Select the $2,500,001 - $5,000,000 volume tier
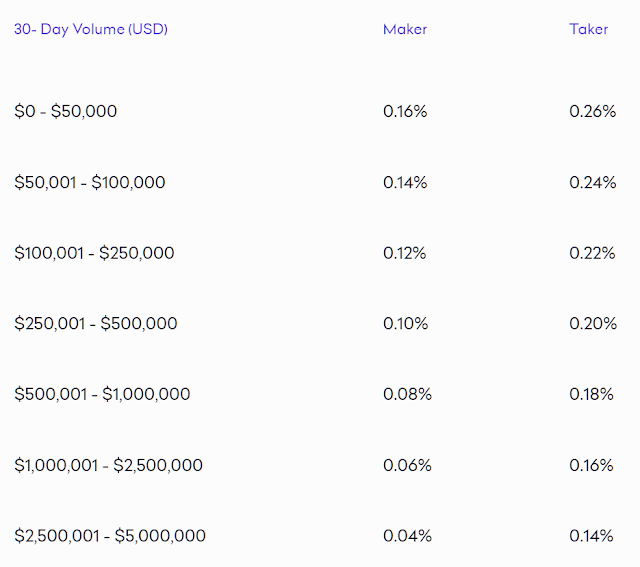 click(110, 536)
